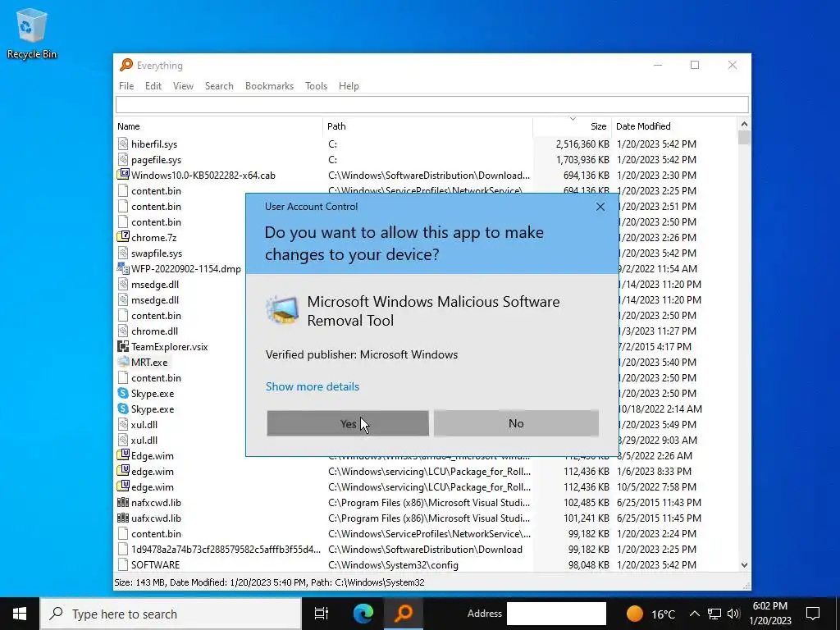Click the 102,485 KB size cell
Image resolution: width=840 pixels, height=630 pixels.
[587, 503]
